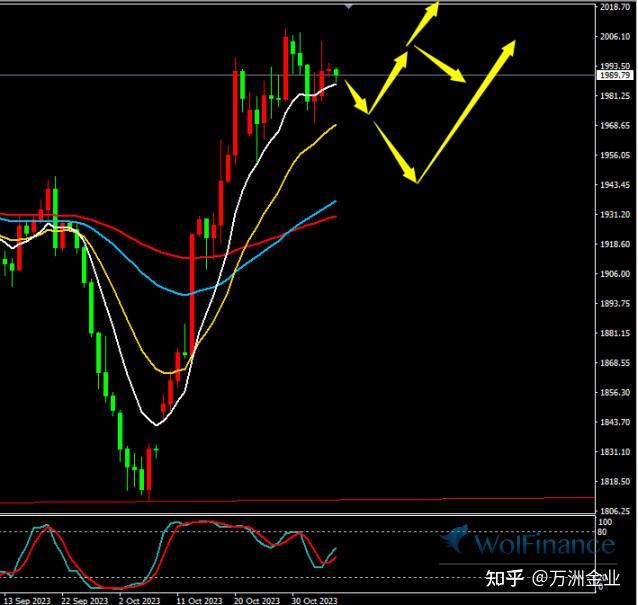This screenshot has width=638, height=605.
Task: Click the 22 Sep 2023 date label
Action: coord(85,601)
